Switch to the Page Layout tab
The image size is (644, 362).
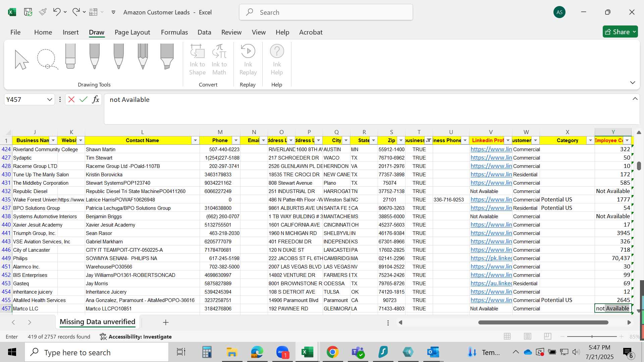coord(132,32)
